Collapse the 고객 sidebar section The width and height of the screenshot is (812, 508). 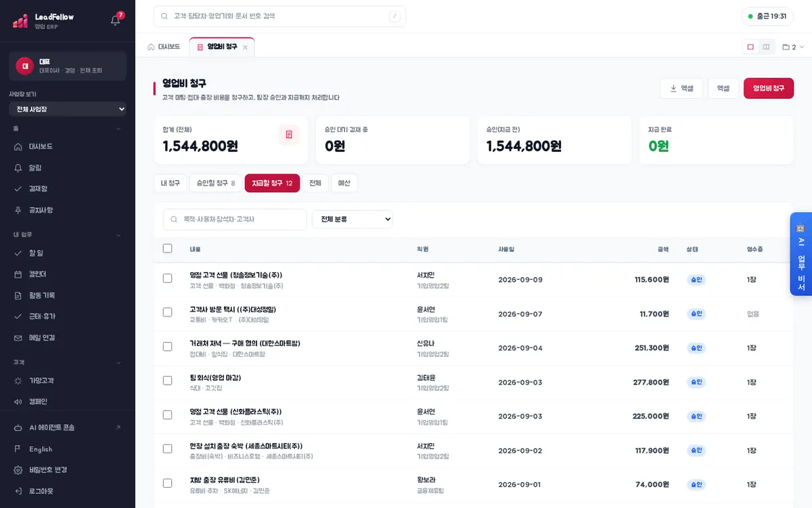pyautogui.click(x=118, y=362)
